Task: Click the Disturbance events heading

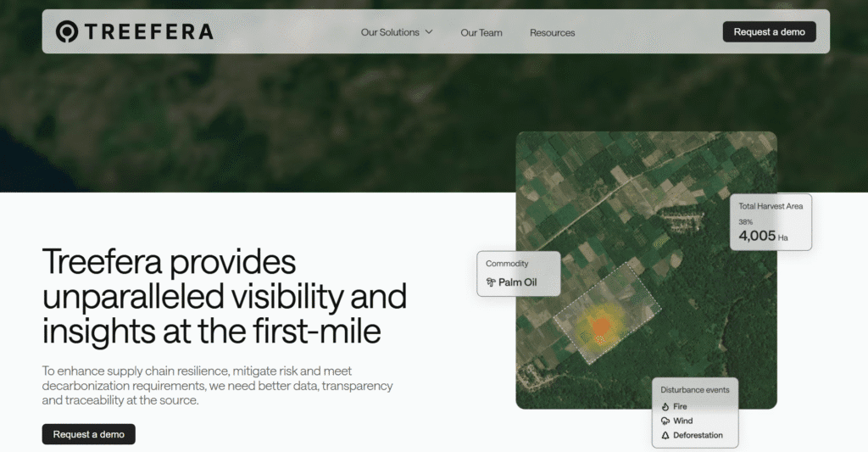Action: coord(695,390)
